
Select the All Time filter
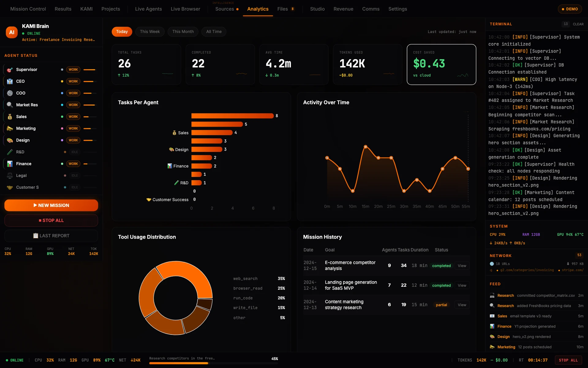click(x=214, y=32)
